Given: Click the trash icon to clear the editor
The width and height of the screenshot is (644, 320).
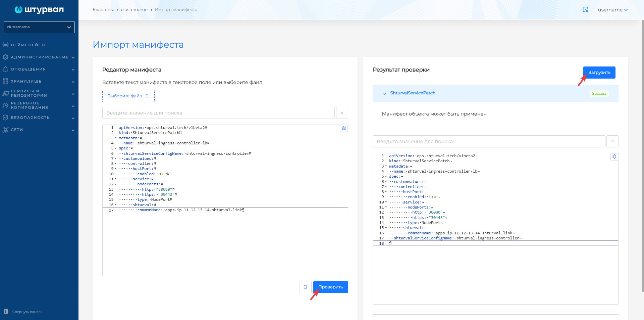Looking at the screenshot, I should tap(305, 287).
